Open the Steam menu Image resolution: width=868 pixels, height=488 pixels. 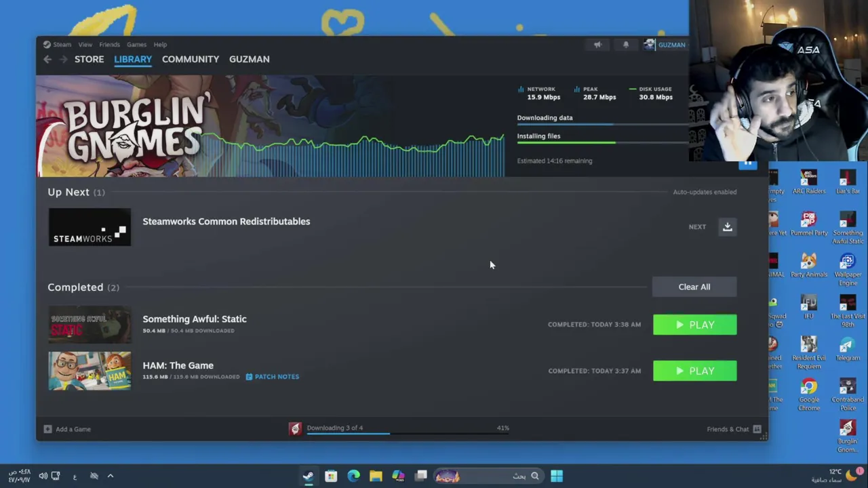(x=62, y=45)
